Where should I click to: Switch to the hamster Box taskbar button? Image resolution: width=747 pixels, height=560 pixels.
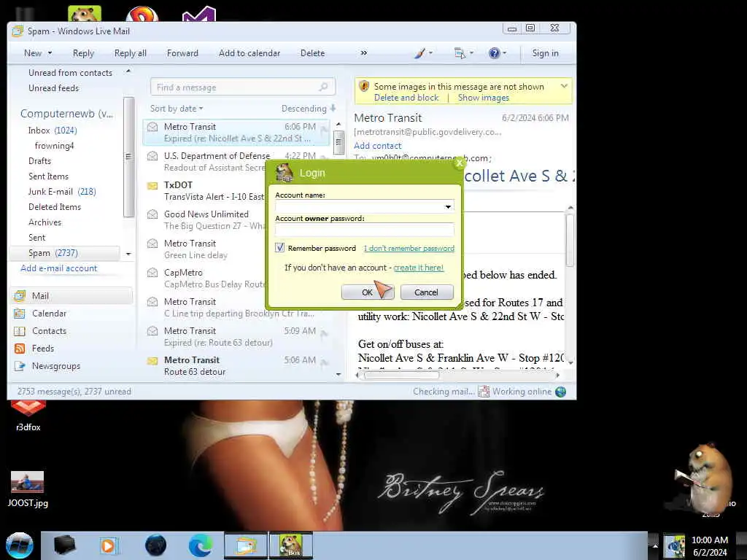(291, 545)
